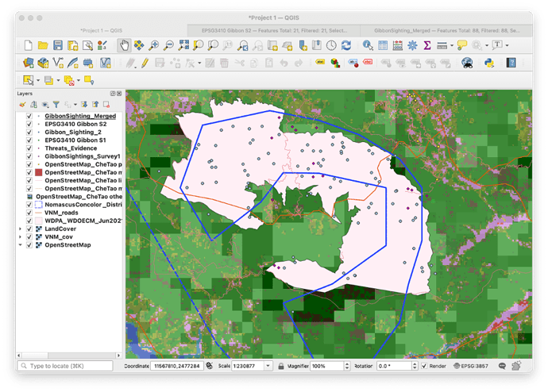Uncheck the VNM_cov layer checkbox
Viewport: 548px width, 392px height.
click(29, 236)
